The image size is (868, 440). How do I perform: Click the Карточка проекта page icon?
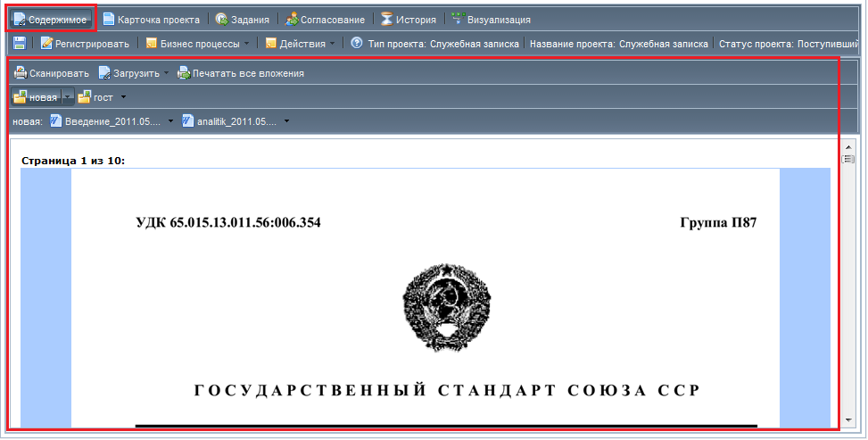109,19
